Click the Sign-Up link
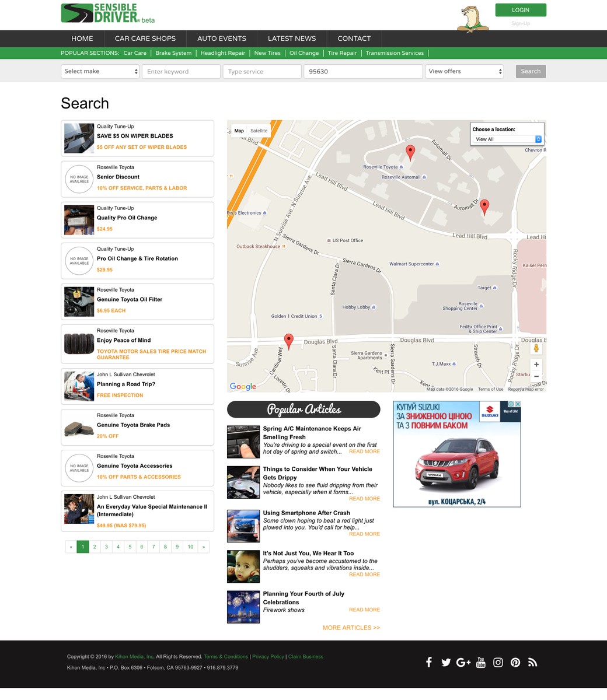This screenshot has height=700, width=607. (521, 23)
